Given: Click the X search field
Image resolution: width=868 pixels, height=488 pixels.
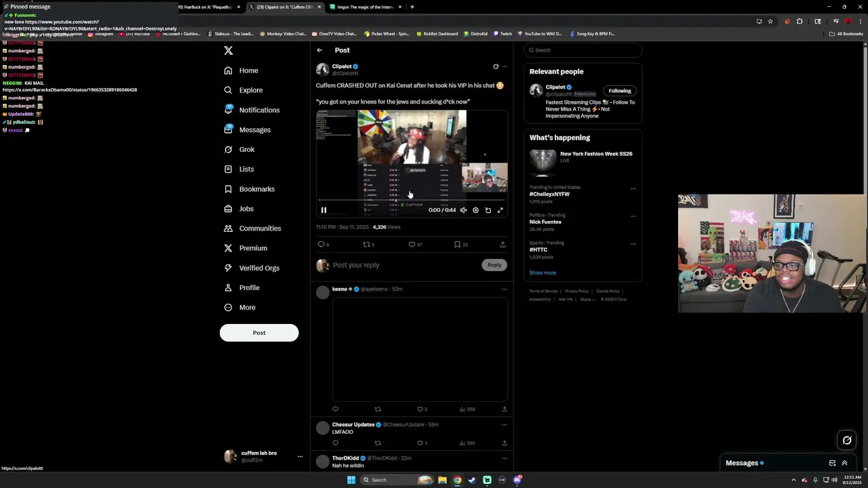Looking at the screenshot, I should click(583, 50).
